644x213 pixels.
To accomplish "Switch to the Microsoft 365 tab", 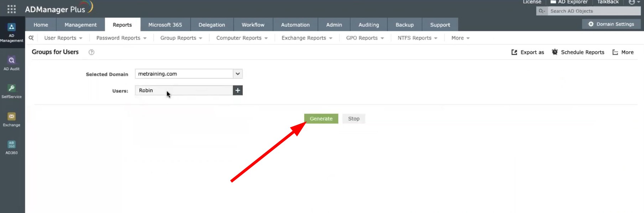I will pyautogui.click(x=165, y=25).
